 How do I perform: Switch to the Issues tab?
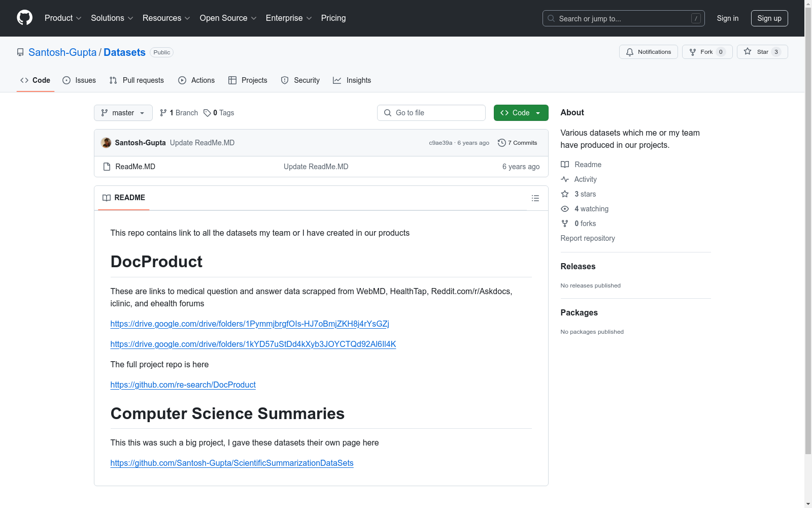click(79, 80)
